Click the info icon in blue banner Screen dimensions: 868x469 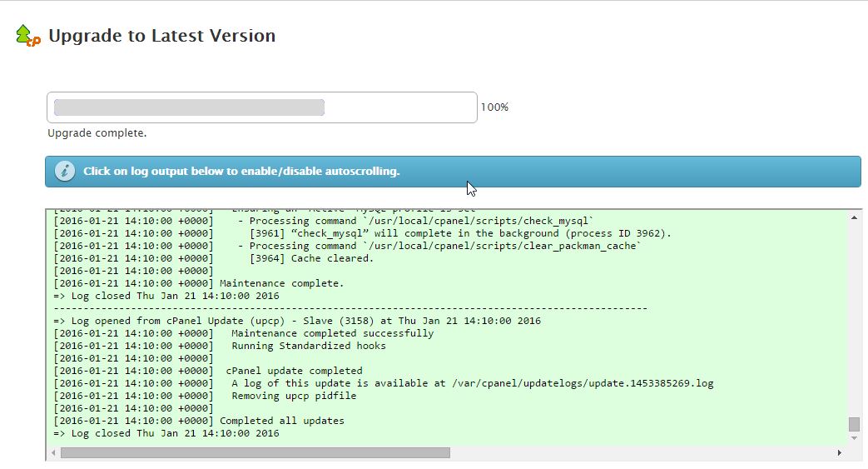click(65, 171)
